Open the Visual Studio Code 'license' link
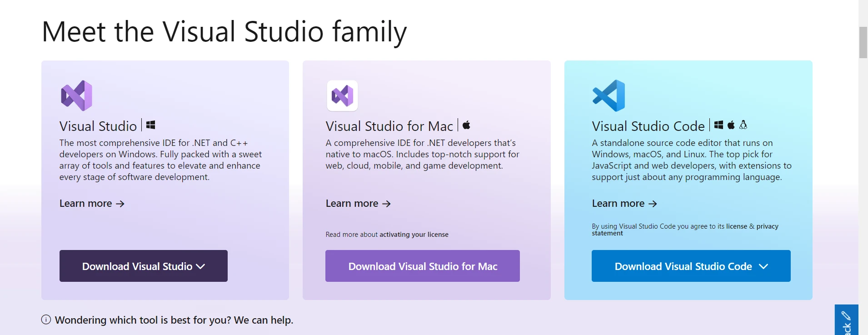 [x=737, y=226]
